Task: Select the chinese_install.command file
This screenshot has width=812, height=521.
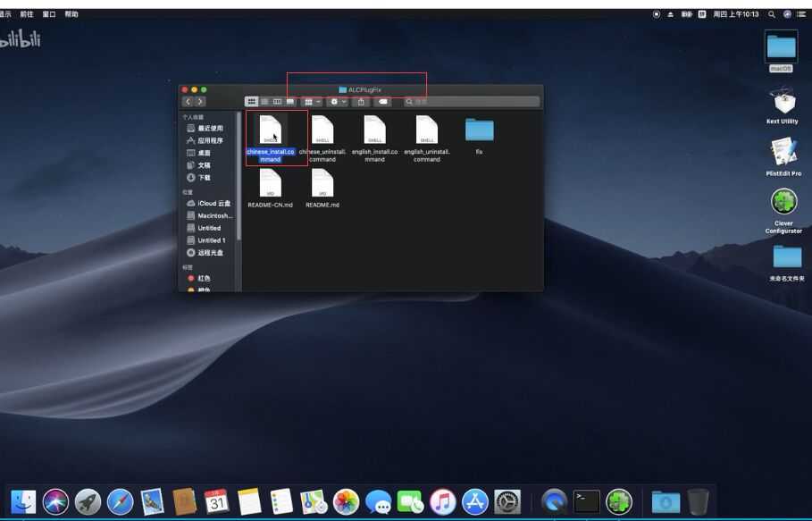Action: (x=271, y=139)
